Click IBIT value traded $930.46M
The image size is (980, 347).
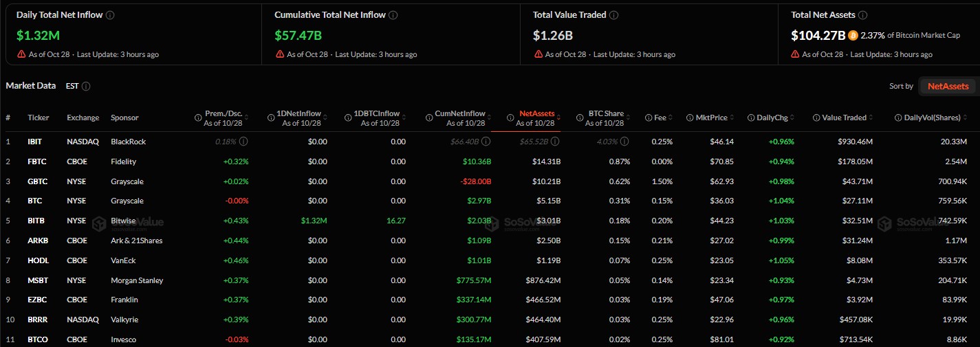coord(854,142)
